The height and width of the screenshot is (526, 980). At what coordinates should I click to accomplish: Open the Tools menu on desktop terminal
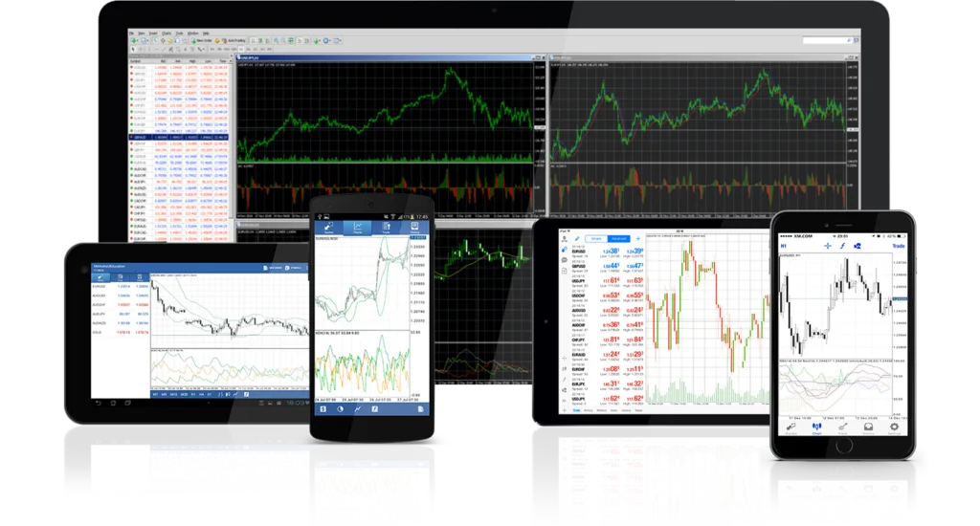pyautogui.click(x=179, y=33)
